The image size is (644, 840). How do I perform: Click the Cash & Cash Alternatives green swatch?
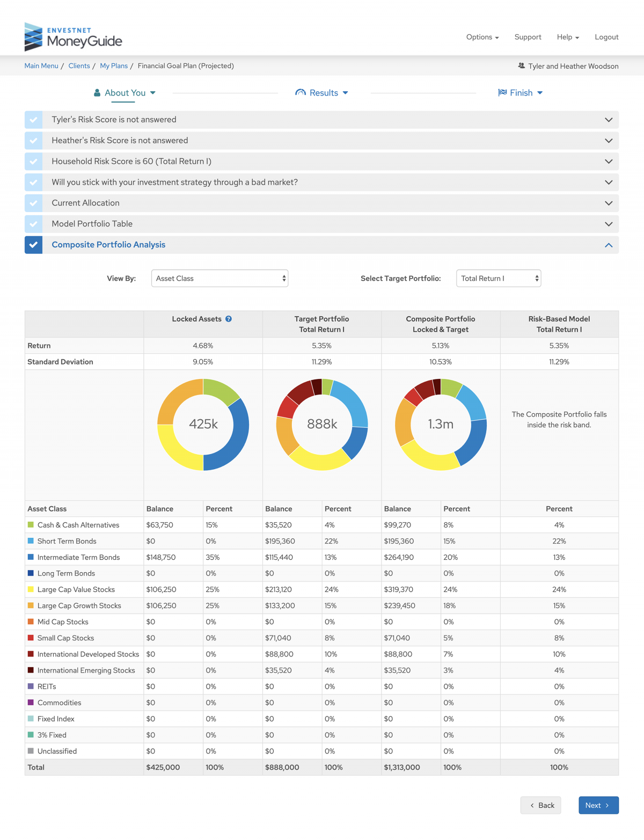(31, 525)
